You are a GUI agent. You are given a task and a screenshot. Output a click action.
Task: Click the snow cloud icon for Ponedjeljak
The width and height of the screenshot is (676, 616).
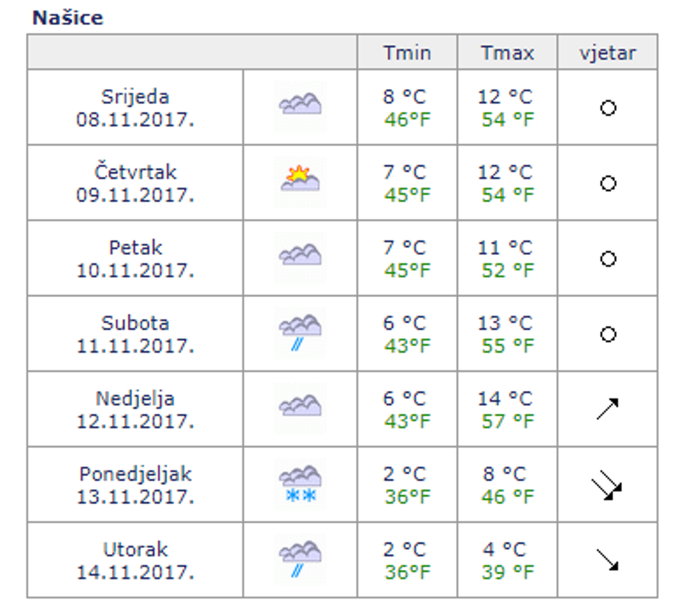click(x=300, y=483)
